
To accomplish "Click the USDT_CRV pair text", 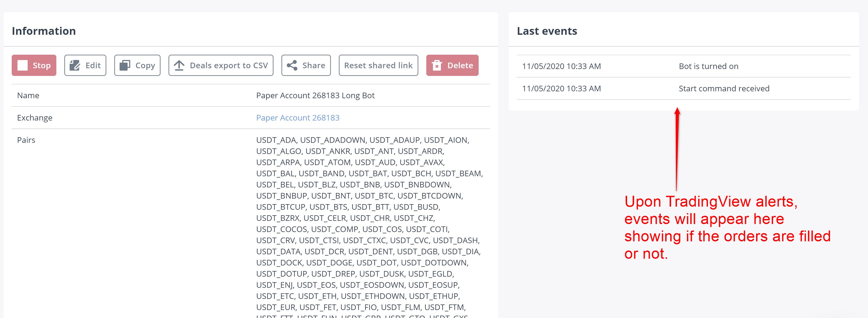I will 275,240.
